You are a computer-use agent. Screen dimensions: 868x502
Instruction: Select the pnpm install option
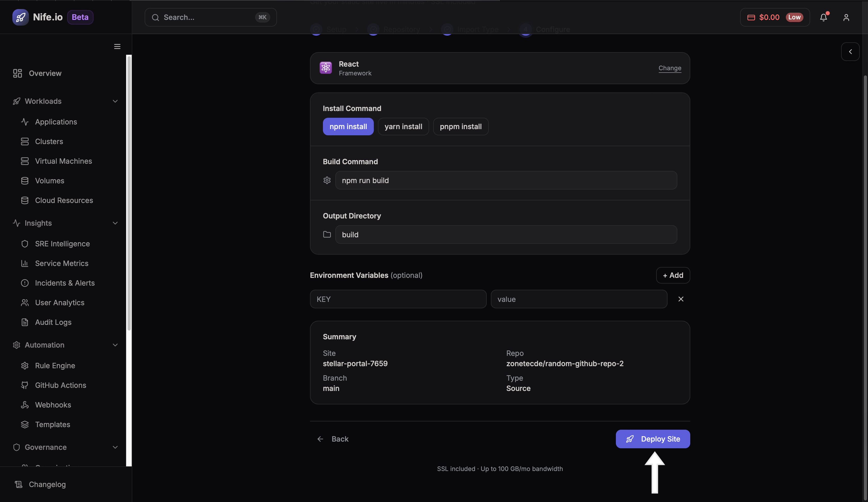tap(461, 127)
